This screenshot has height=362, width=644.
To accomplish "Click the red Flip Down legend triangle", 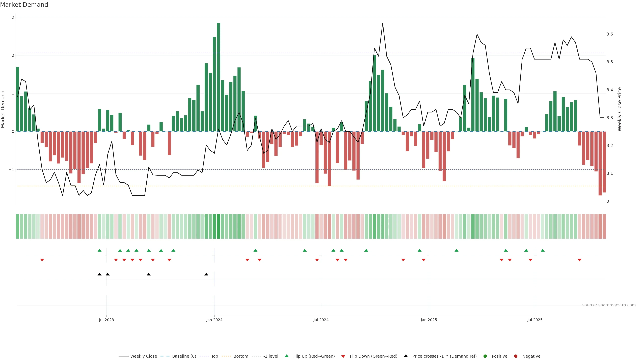I will (343, 356).
